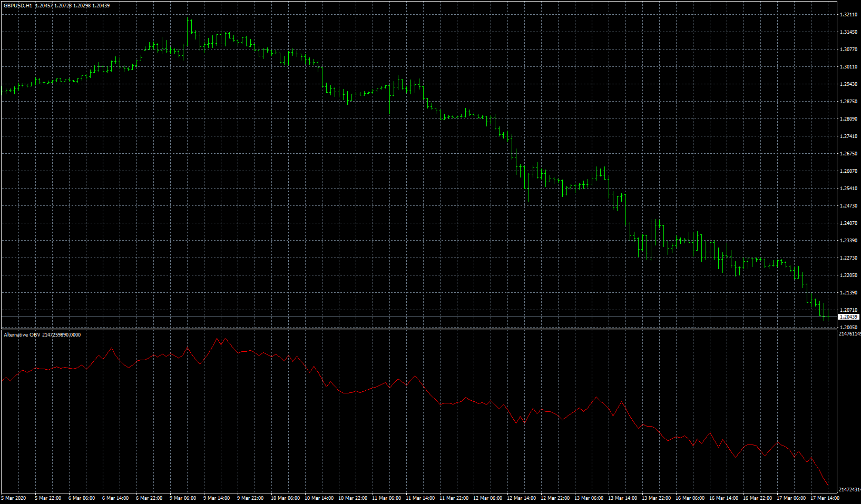Screen dimensions: 861x504
Task: Click time axis label 13 Mar 22:00
Action: (x=656, y=498)
